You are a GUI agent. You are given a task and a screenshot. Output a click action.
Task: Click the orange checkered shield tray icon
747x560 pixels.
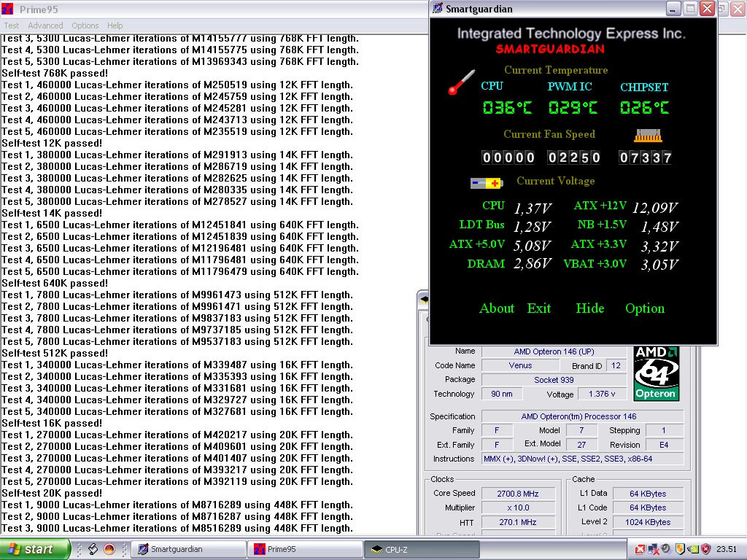pyautogui.click(x=680, y=549)
